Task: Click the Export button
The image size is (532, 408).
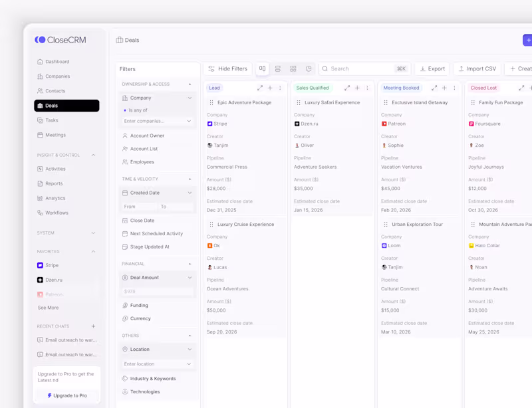Action: [x=432, y=69]
